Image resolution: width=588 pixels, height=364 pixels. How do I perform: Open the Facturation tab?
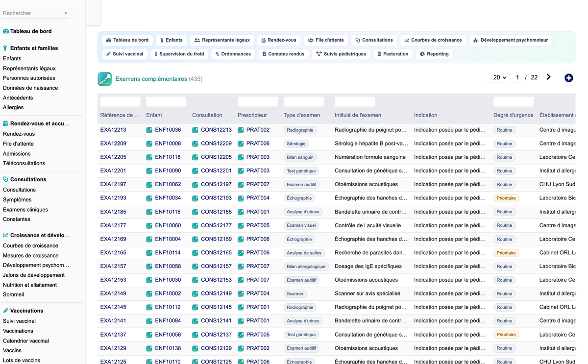pyautogui.click(x=393, y=54)
